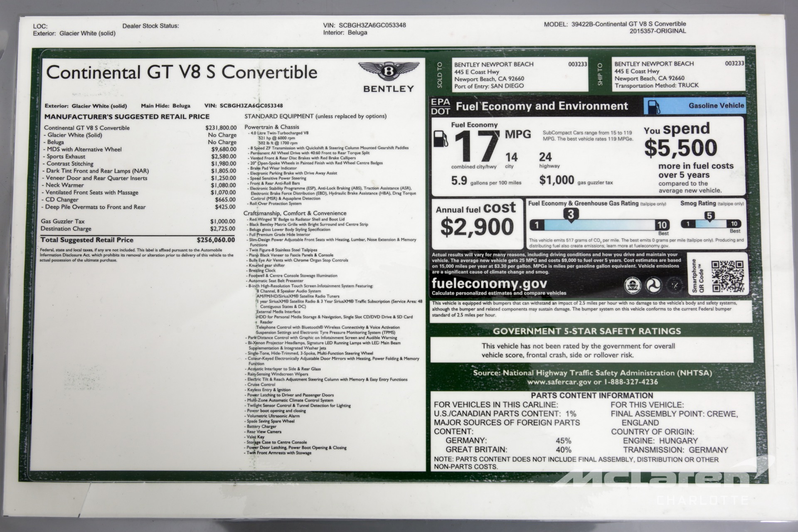Click the Dealer Stock Status label
Image resolution: width=798 pixels, height=532 pixels.
(x=150, y=26)
